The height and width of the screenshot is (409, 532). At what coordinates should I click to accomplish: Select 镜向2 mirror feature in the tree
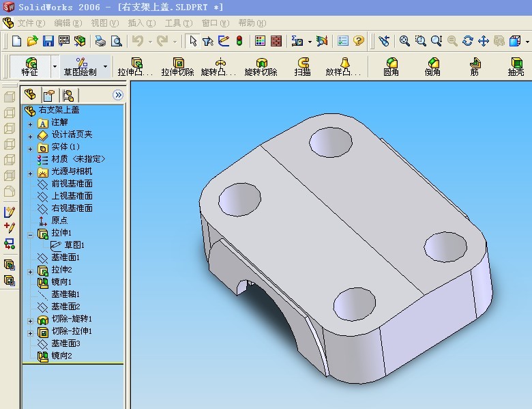pyautogui.click(x=55, y=356)
